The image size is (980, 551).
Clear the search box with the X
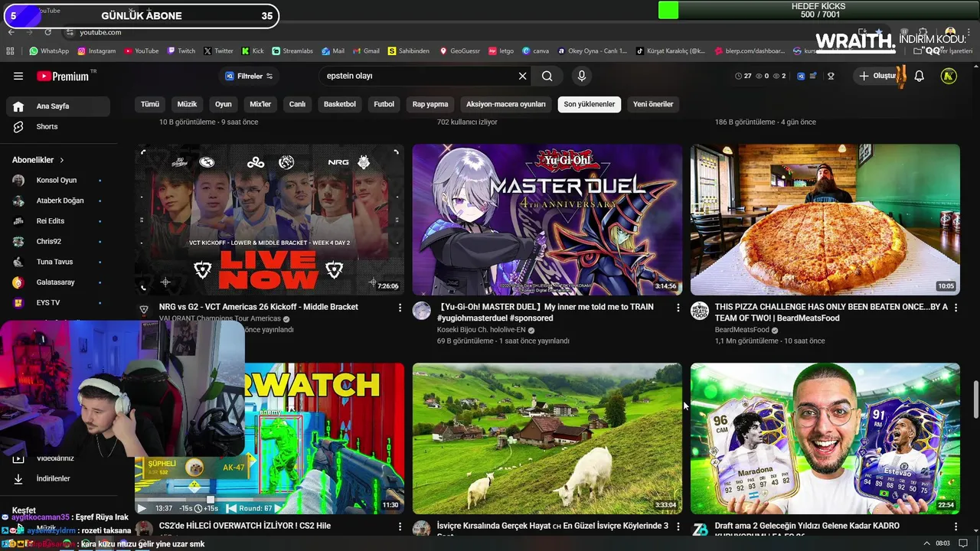523,76
